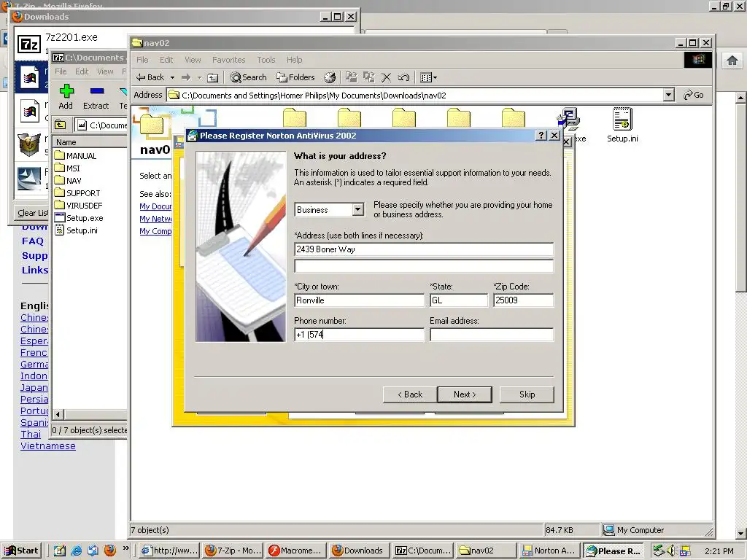Open File menu in nav02 window
The width and height of the screenshot is (747, 560).
pos(142,60)
